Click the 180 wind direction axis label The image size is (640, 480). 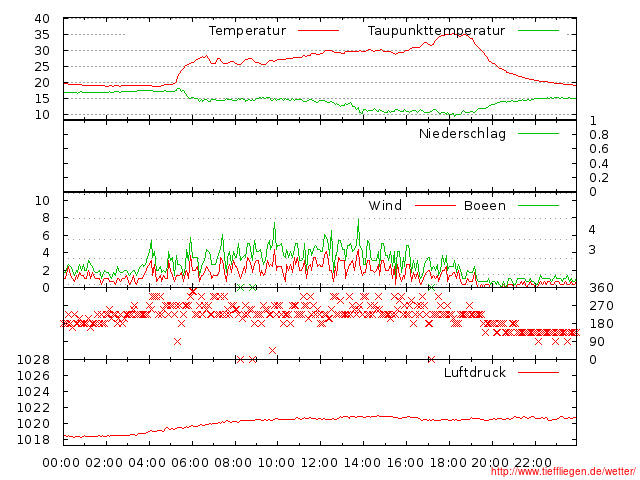(601, 324)
